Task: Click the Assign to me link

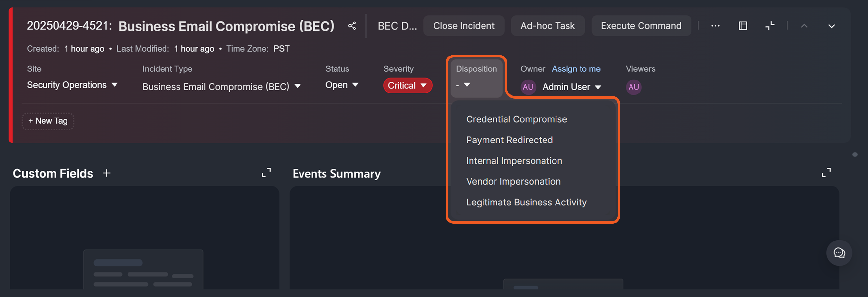Action: (576, 69)
